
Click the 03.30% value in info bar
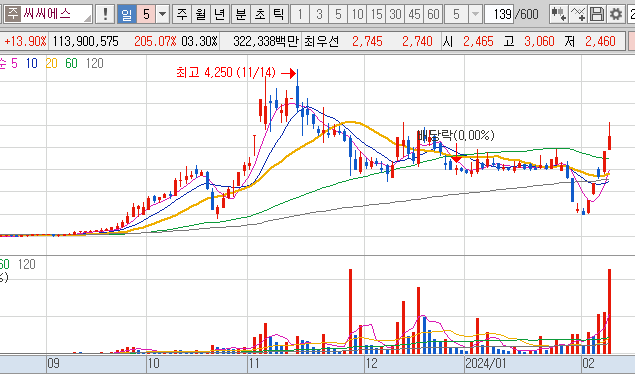pyautogui.click(x=199, y=41)
